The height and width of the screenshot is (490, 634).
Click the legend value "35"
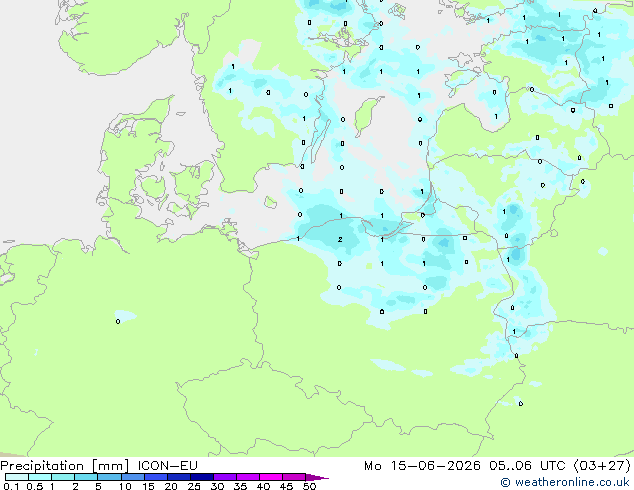point(240,486)
